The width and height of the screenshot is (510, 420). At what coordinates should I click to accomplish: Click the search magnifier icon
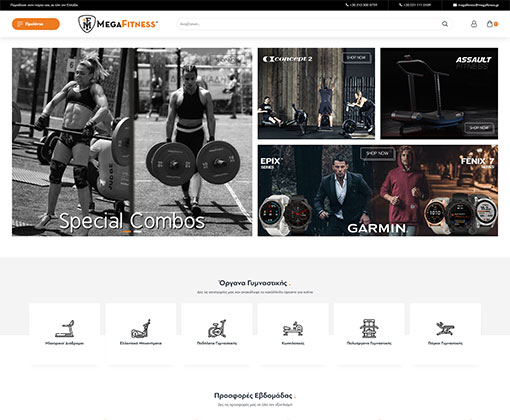click(445, 24)
